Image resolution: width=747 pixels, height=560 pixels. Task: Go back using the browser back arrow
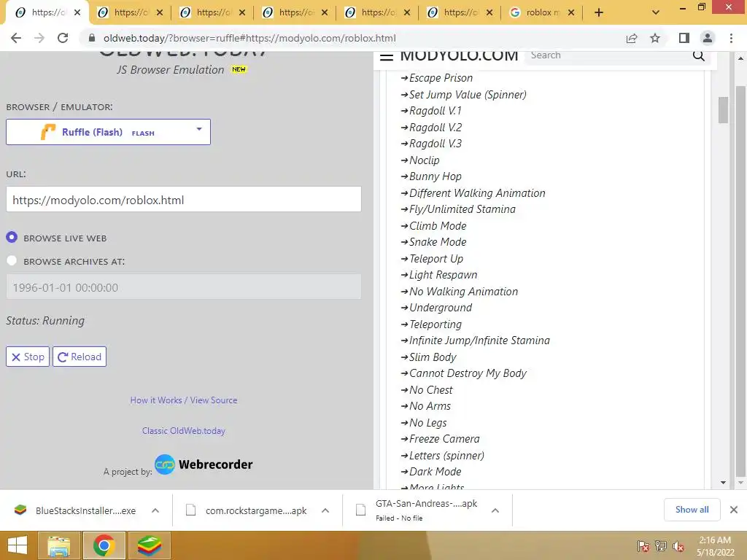tap(16, 38)
